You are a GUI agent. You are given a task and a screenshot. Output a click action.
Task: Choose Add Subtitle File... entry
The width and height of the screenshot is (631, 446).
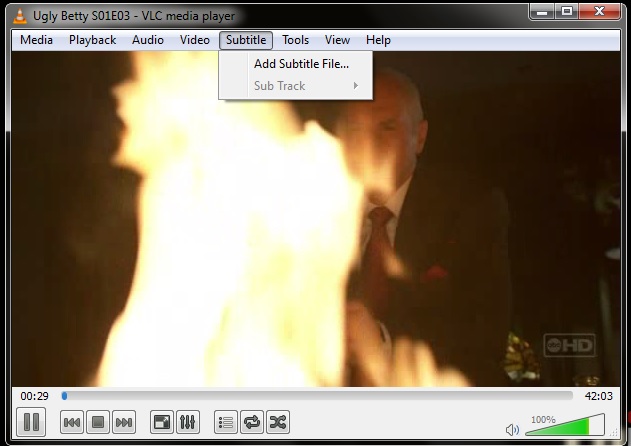click(x=296, y=64)
